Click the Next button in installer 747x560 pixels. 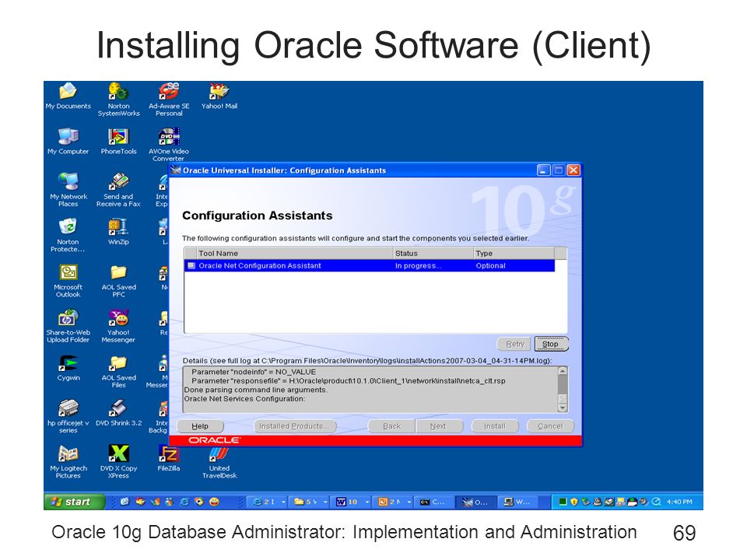click(x=438, y=426)
